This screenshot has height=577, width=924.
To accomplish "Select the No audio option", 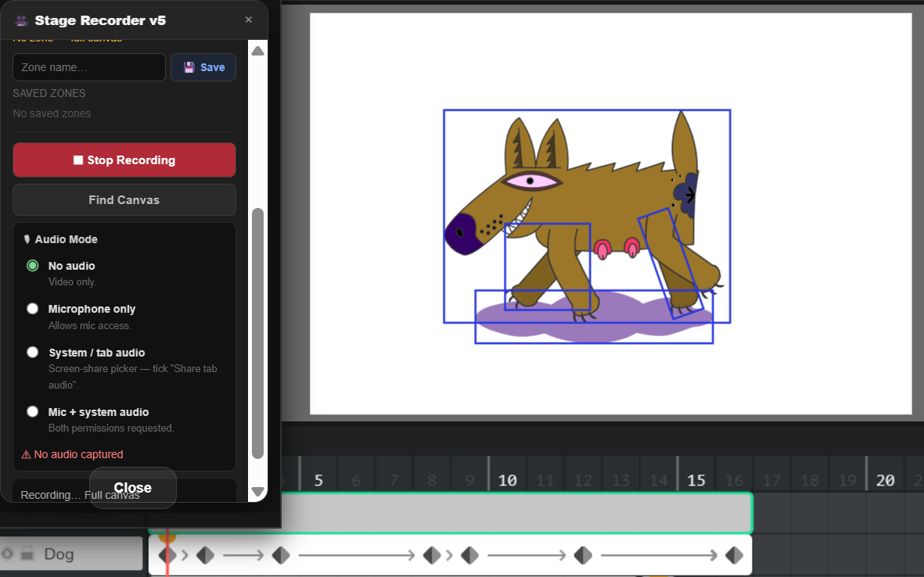I will click(33, 266).
